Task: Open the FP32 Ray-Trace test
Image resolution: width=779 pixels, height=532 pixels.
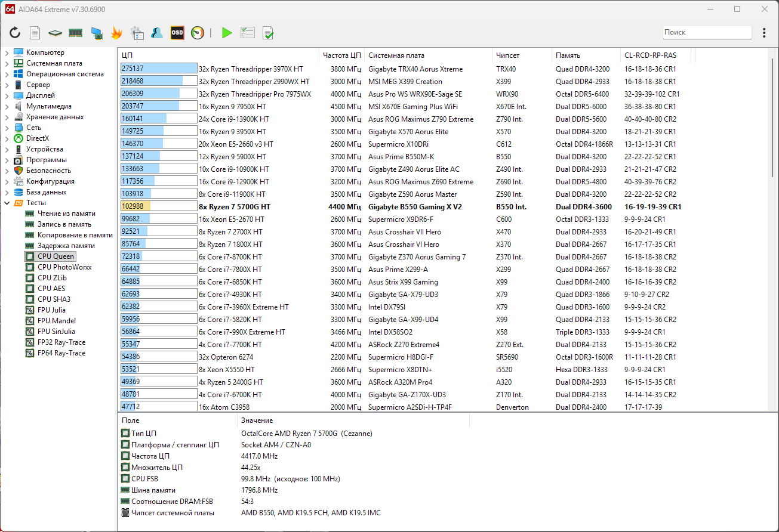Action: click(x=61, y=342)
